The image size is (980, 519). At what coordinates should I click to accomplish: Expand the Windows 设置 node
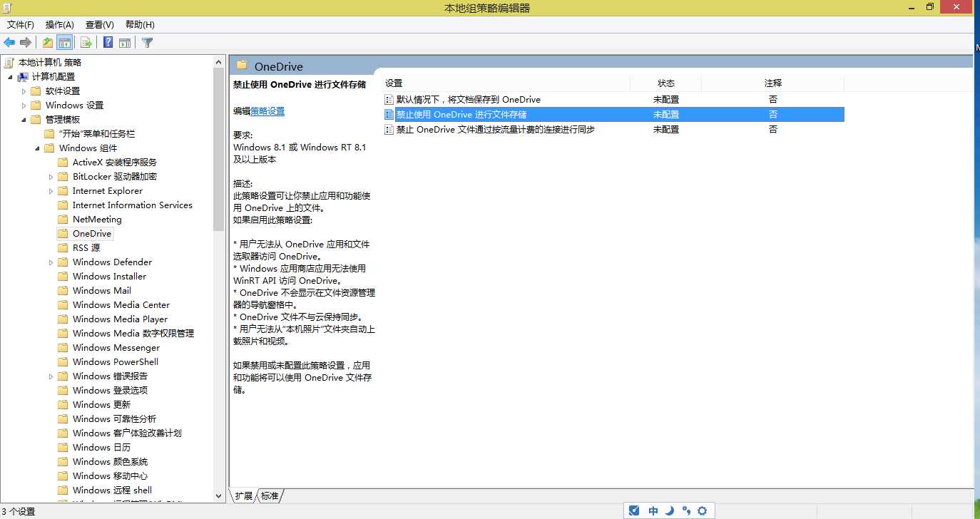pyautogui.click(x=24, y=106)
